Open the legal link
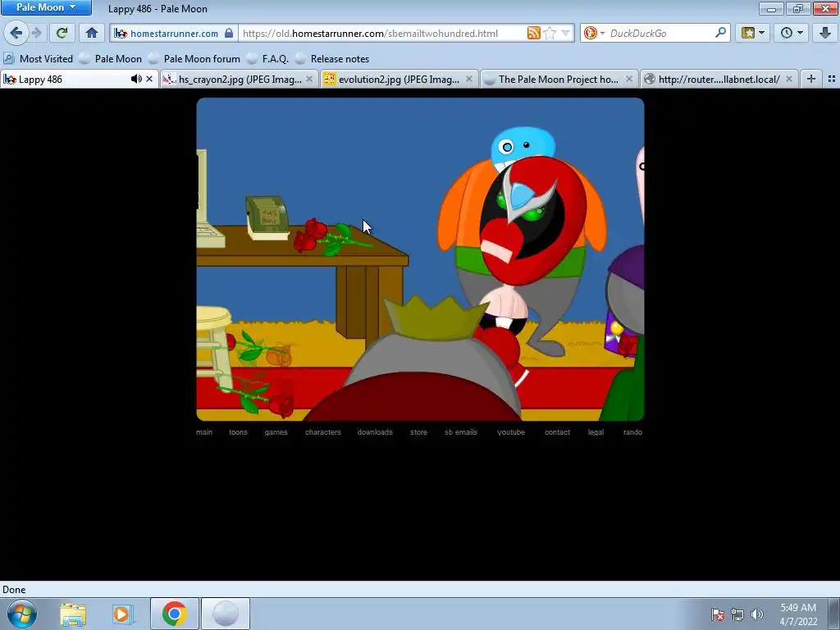The width and height of the screenshot is (840, 630). [x=596, y=432]
